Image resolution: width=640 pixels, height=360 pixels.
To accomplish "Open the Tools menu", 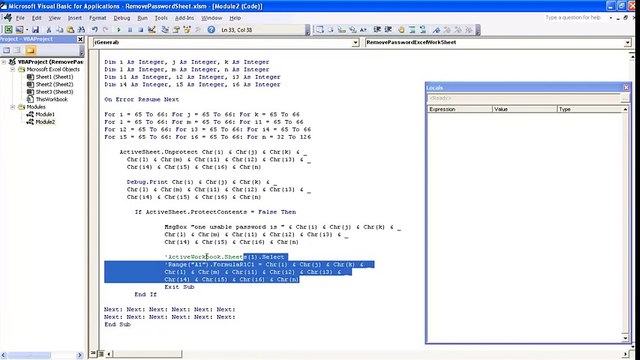I will click(161, 18).
